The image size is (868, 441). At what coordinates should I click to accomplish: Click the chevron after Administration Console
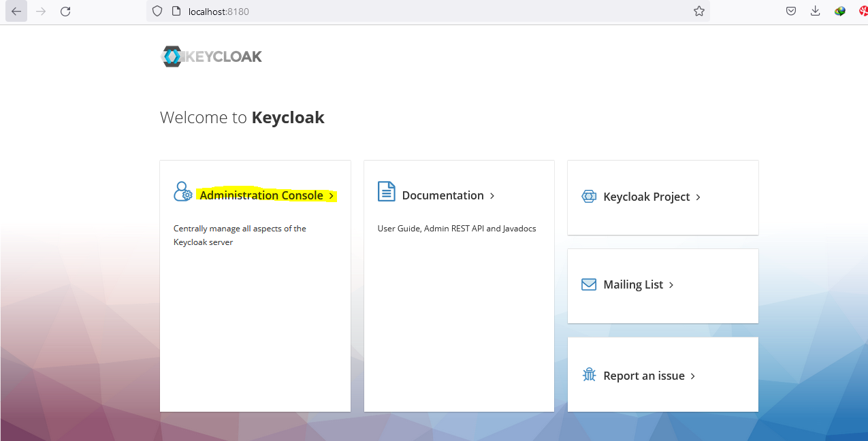pos(331,196)
